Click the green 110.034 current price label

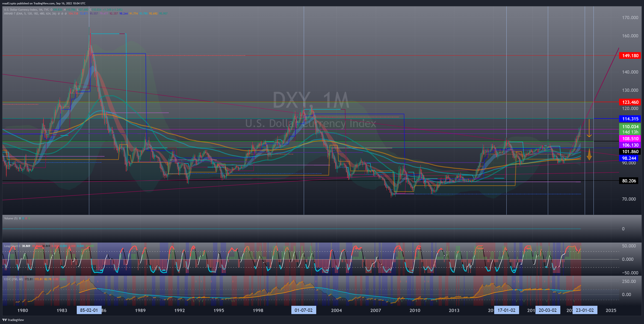[630, 127]
